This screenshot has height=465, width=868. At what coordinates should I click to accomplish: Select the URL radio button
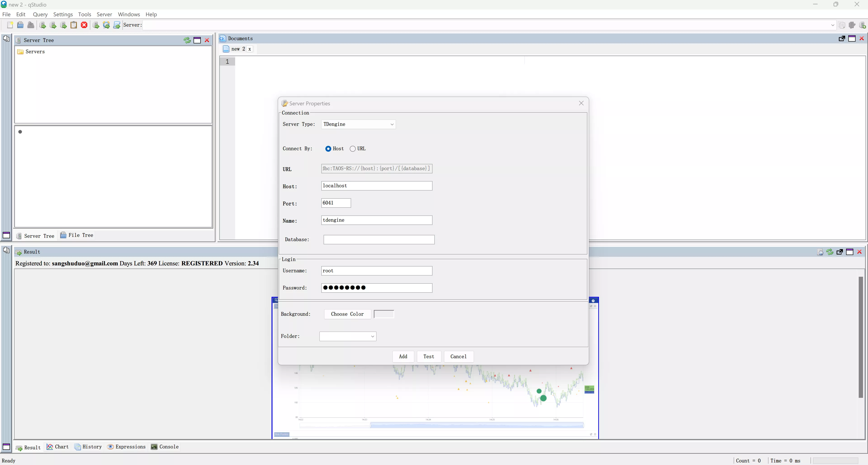coord(352,149)
